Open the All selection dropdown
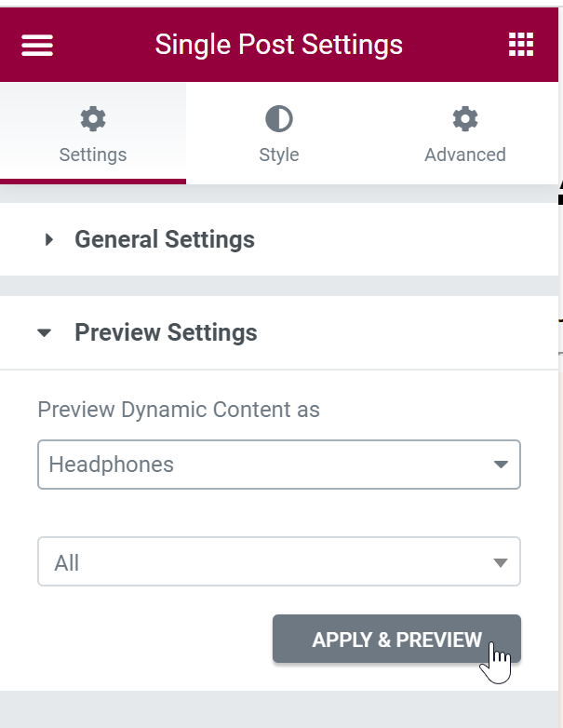The image size is (563, 728). pyautogui.click(x=279, y=561)
